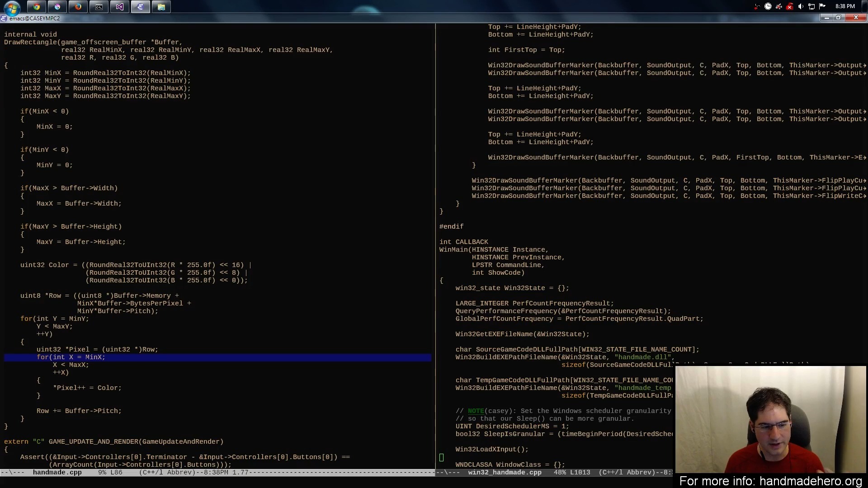Open Firefox from the taskbar
Screen dimensions: 868x488
pos(78,7)
